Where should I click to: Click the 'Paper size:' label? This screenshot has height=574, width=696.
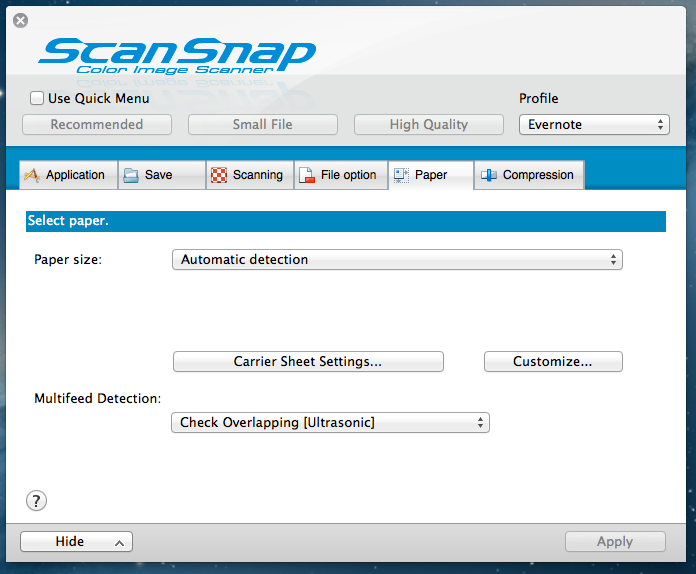68,260
